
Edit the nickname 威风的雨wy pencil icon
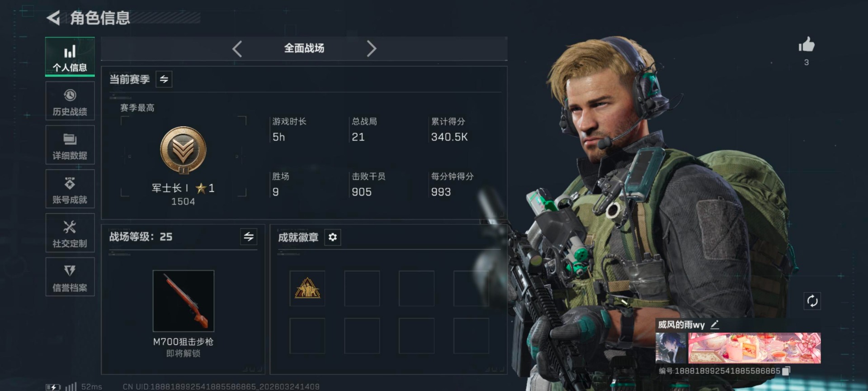715,324
